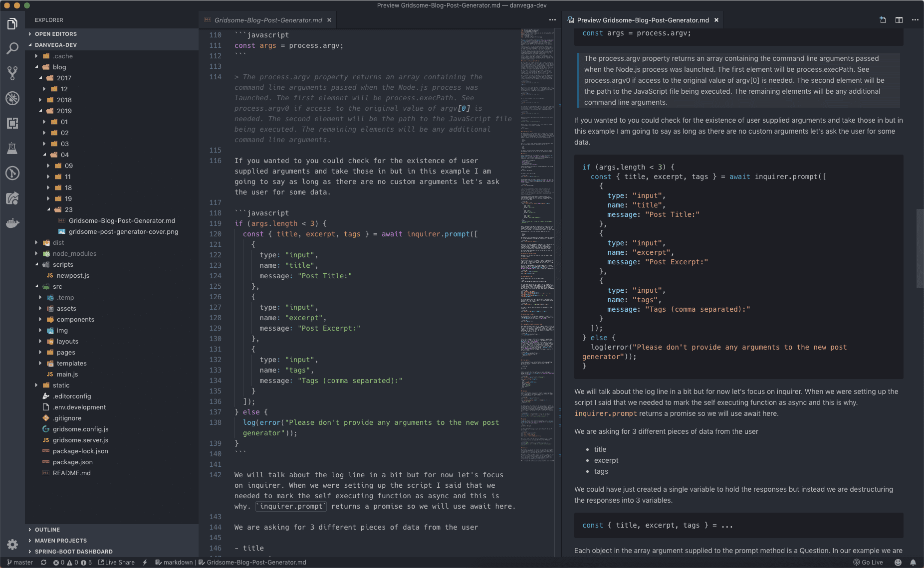Expand the OUTLINE section
This screenshot has width=924, height=568.
(47, 530)
